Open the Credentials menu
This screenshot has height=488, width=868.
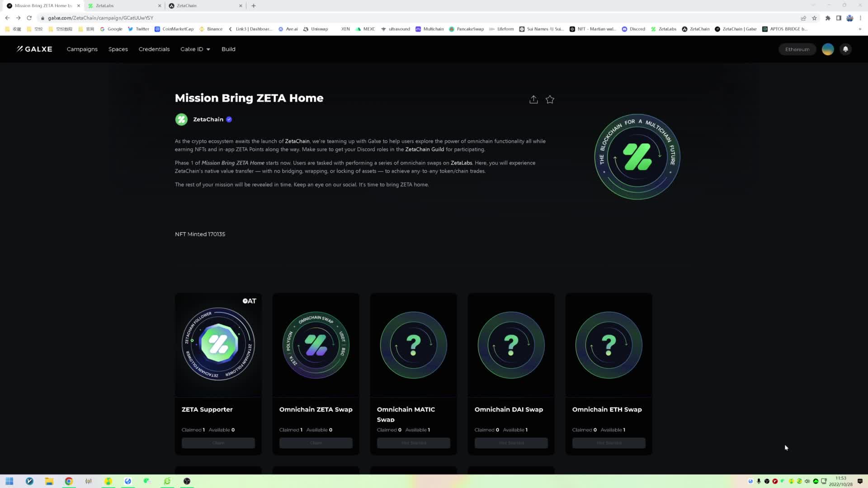coord(154,49)
